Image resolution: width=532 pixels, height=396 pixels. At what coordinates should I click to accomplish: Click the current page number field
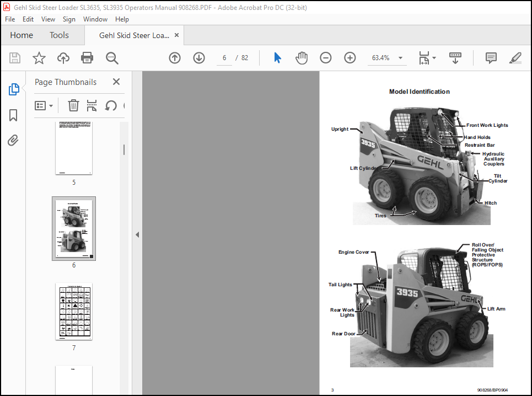pos(224,58)
